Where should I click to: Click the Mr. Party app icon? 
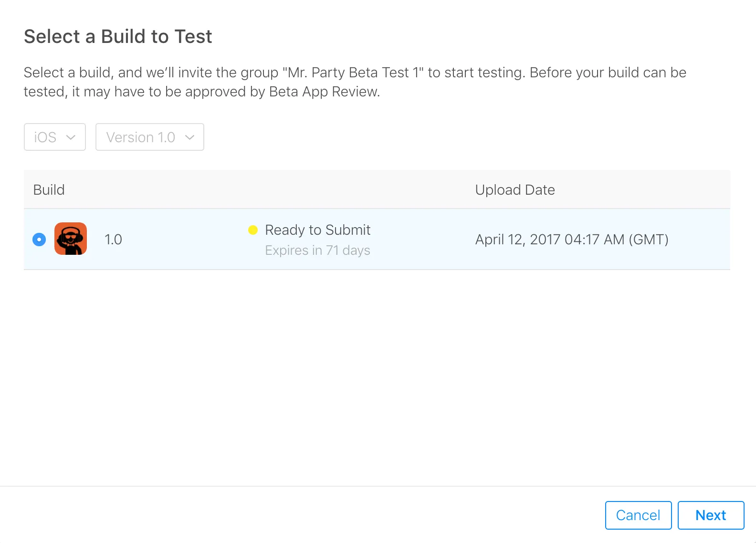pos(71,239)
